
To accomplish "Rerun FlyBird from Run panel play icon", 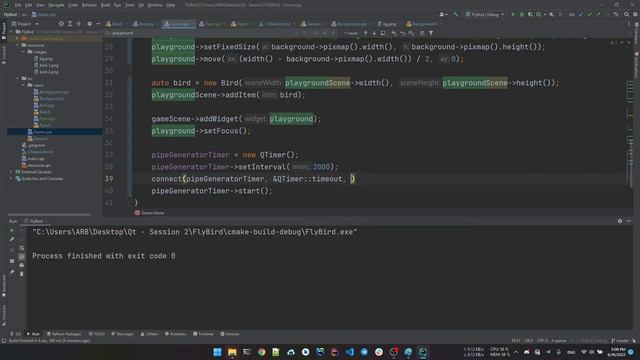I will [12, 230].
